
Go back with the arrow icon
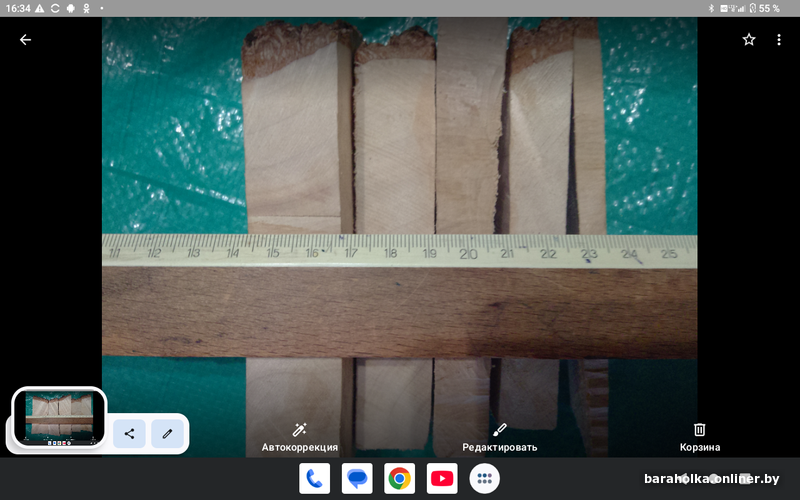click(25, 40)
